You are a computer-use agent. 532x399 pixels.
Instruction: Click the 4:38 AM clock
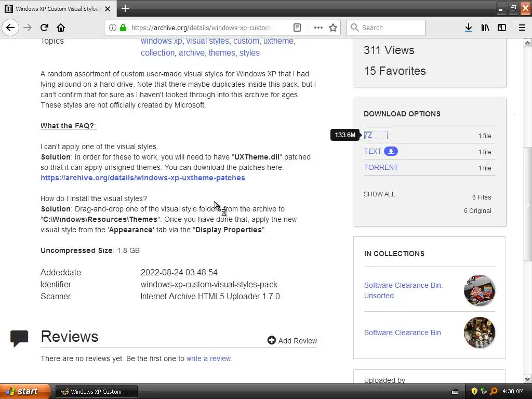(513, 392)
